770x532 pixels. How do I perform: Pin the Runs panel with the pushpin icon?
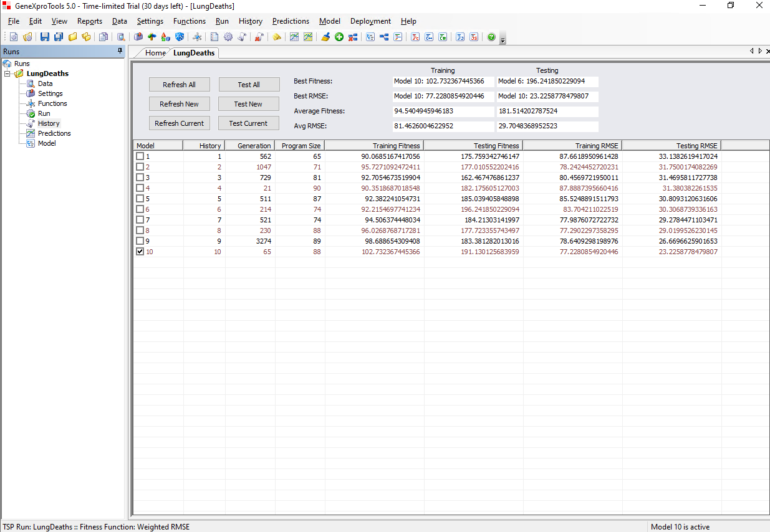(120, 51)
